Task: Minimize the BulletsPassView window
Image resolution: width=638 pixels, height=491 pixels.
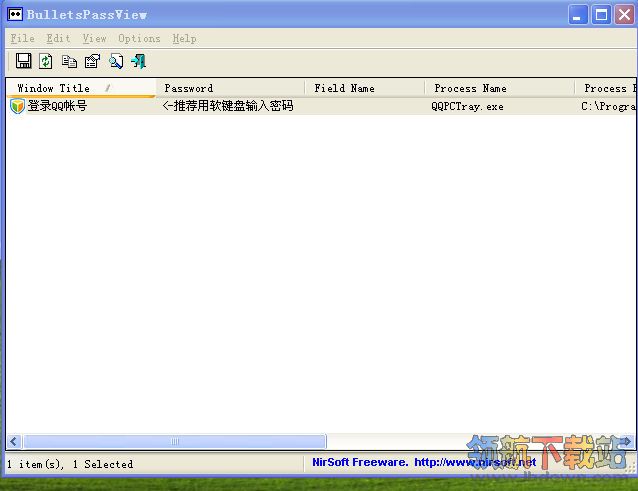Action: (x=578, y=15)
